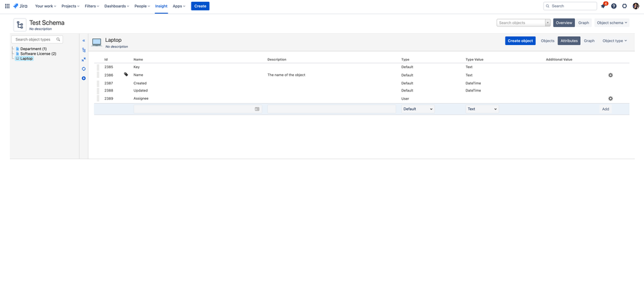Image resolution: width=644 pixels, height=289 pixels.
Task: Click the icon inside new attribute name field
Action: [x=257, y=109]
